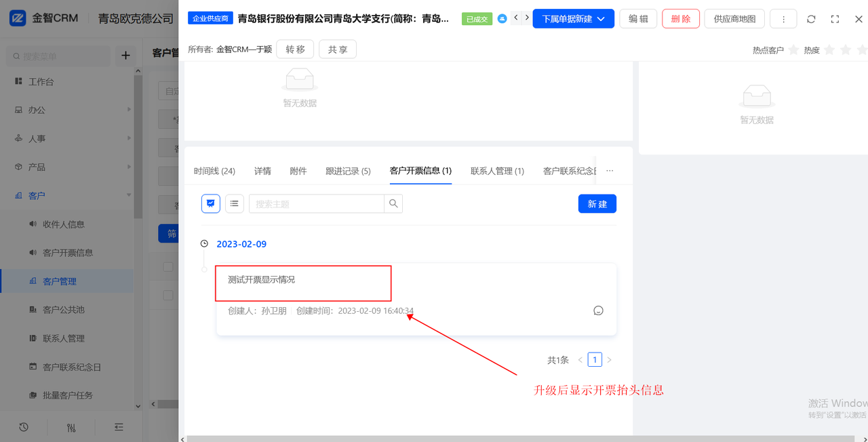Click the 共享 button

click(338, 49)
